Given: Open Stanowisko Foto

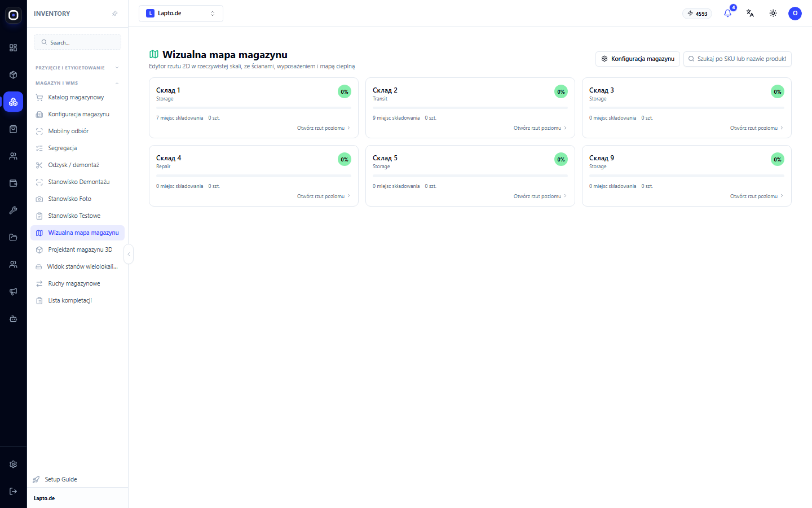Looking at the screenshot, I should tap(78, 199).
